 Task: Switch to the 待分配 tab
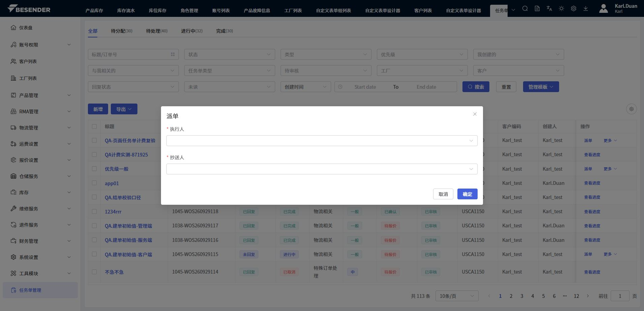point(122,31)
